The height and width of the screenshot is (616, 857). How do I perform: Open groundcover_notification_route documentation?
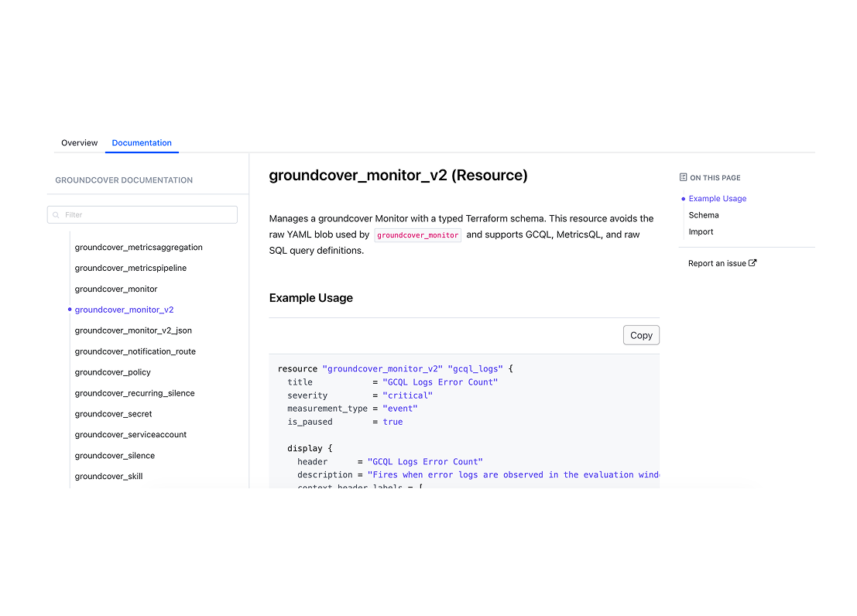click(x=135, y=351)
